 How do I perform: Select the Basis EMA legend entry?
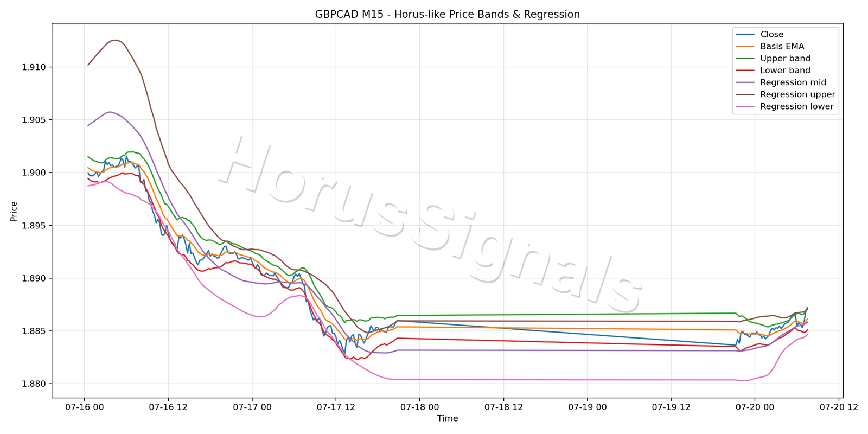[770, 47]
